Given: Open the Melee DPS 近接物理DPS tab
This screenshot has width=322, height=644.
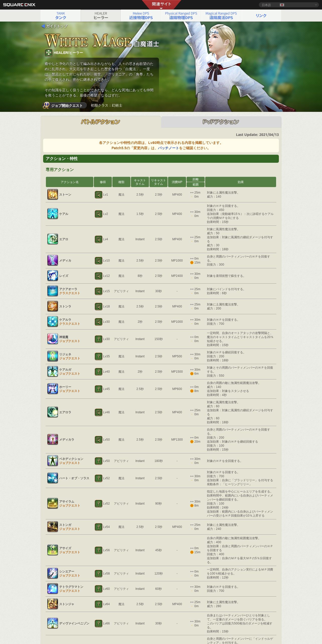Looking at the screenshot, I should tap(141, 16).
